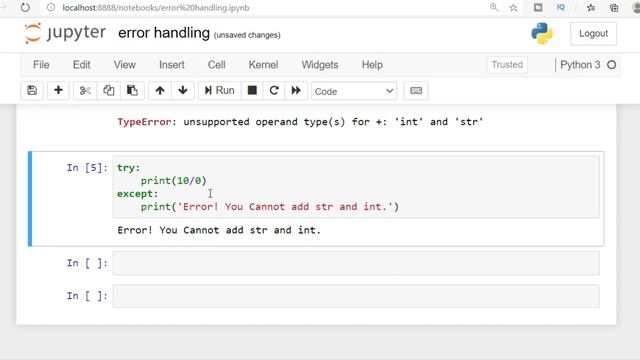Click the Python 3 kernel name
Screen dimensions: 640x360
click(x=580, y=65)
